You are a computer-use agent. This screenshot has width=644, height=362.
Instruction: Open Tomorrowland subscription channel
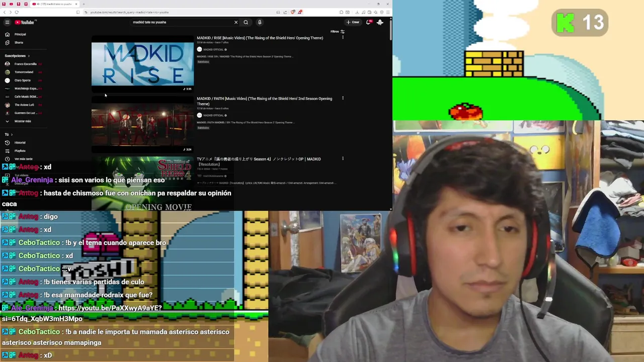[23, 72]
